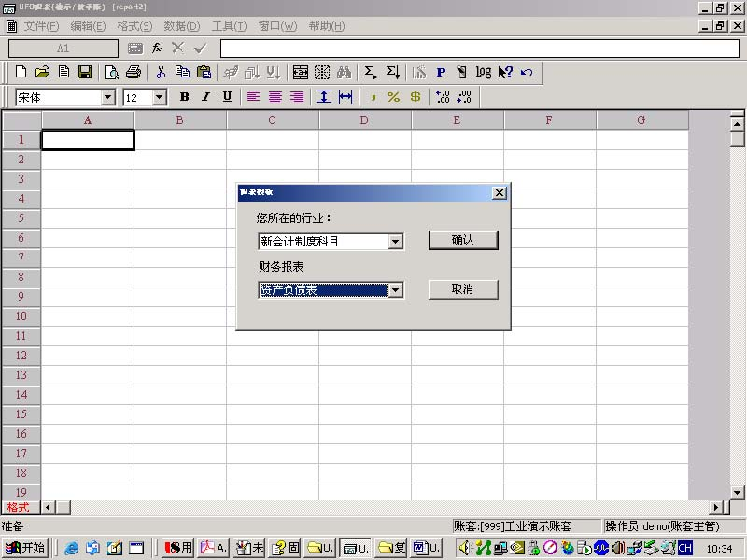
Task: Save the report with the floppy icon
Action: [x=85, y=72]
